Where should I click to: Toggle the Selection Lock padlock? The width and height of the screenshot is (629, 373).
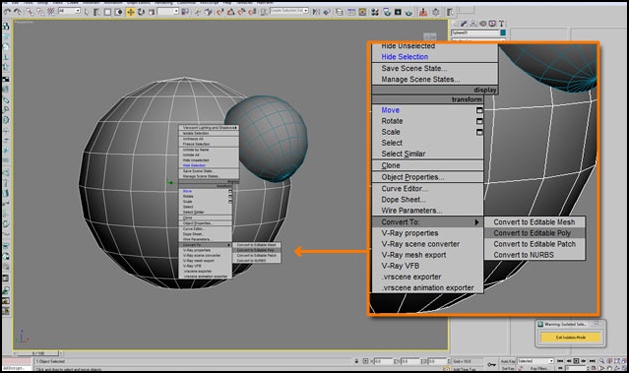(x=356, y=361)
